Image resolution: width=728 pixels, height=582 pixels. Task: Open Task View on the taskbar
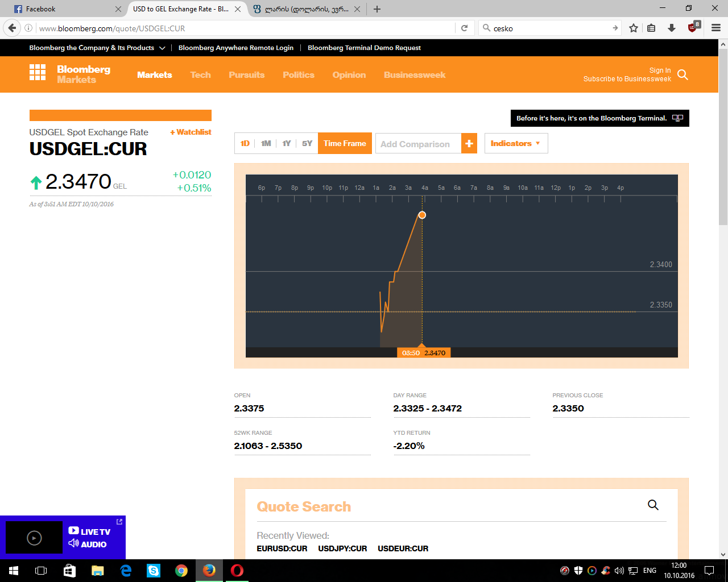click(41, 571)
